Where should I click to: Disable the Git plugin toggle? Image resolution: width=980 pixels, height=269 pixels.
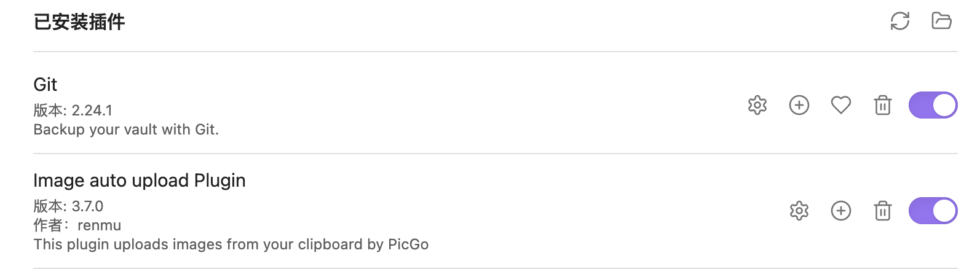tap(933, 105)
